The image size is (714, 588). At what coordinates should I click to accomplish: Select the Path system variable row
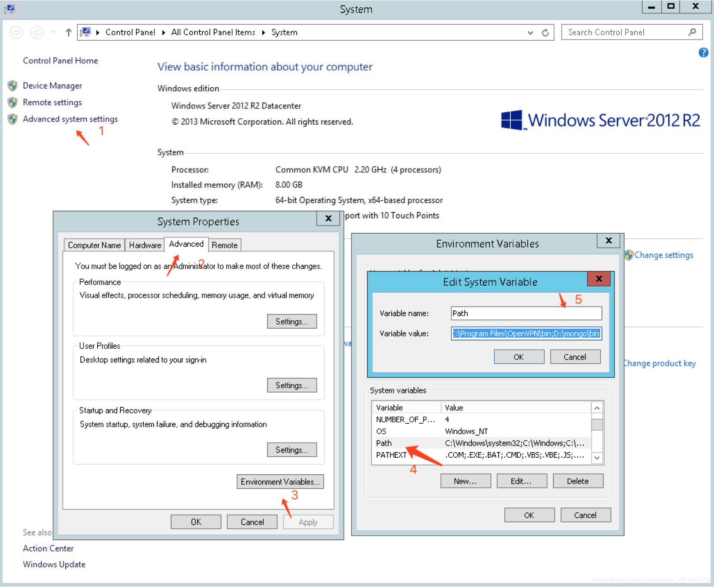click(x=481, y=443)
